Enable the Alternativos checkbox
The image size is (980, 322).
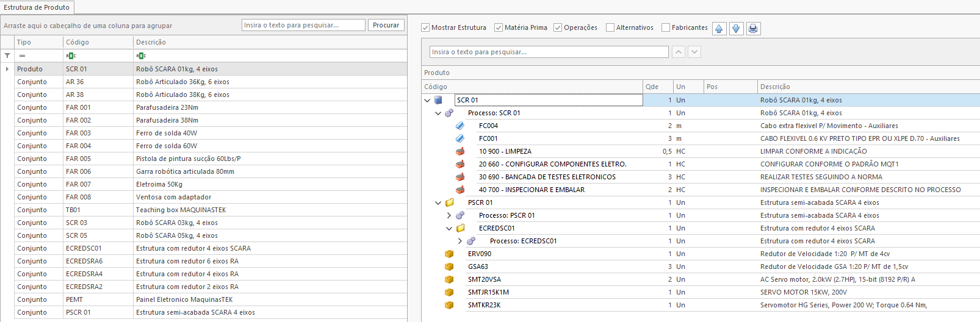click(x=610, y=27)
